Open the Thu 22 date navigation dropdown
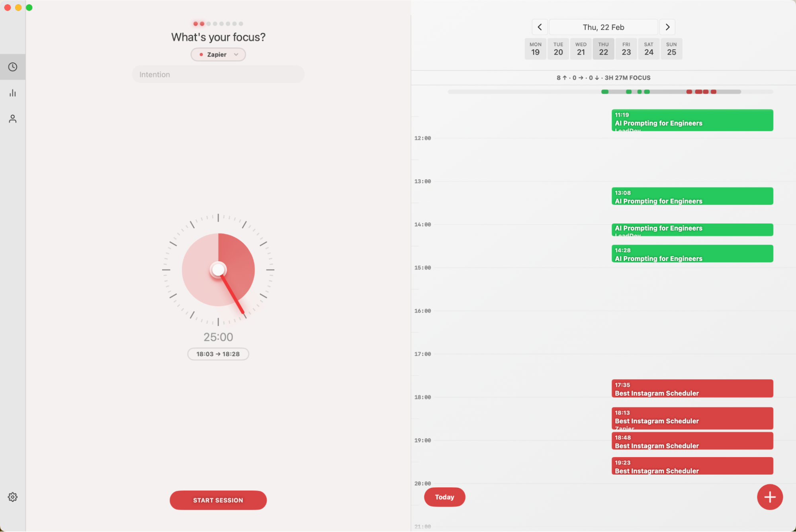The width and height of the screenshot is (796, 532). (x=603, y=27)
